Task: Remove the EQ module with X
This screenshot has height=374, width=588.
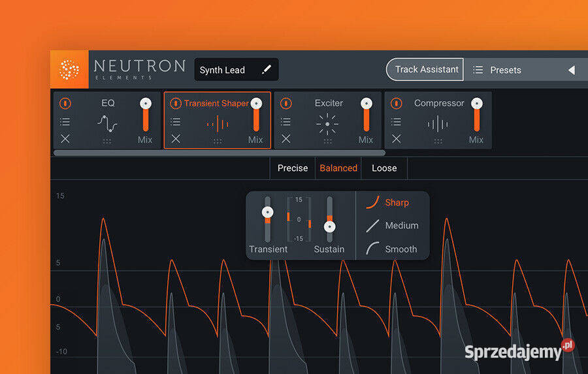Action: (65, 138)
